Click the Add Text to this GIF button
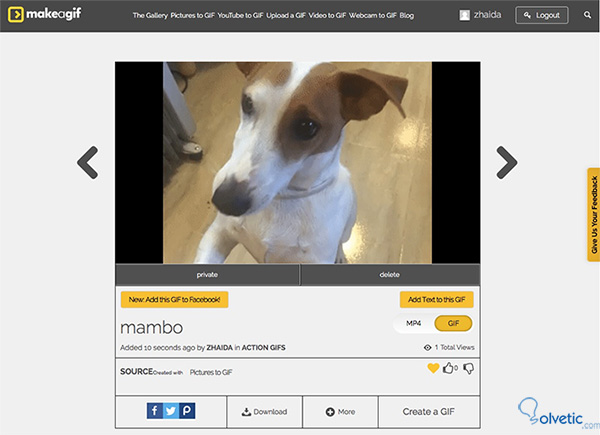 [x=437, y=300]
